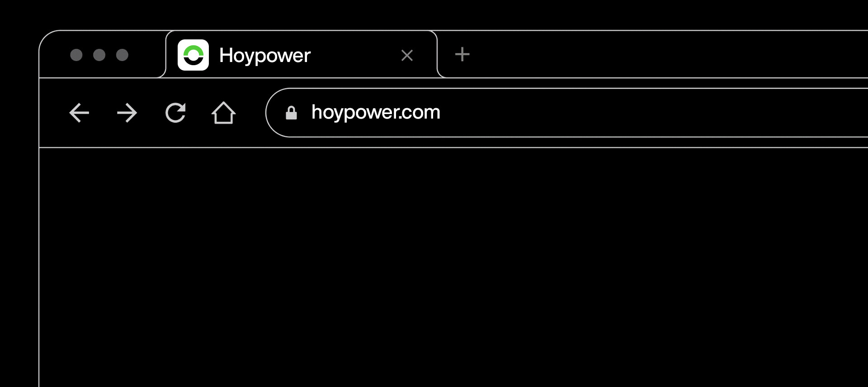868x387 pixels.
Task: Click the middle gray window control dot
Action: [x=99, y=55]
